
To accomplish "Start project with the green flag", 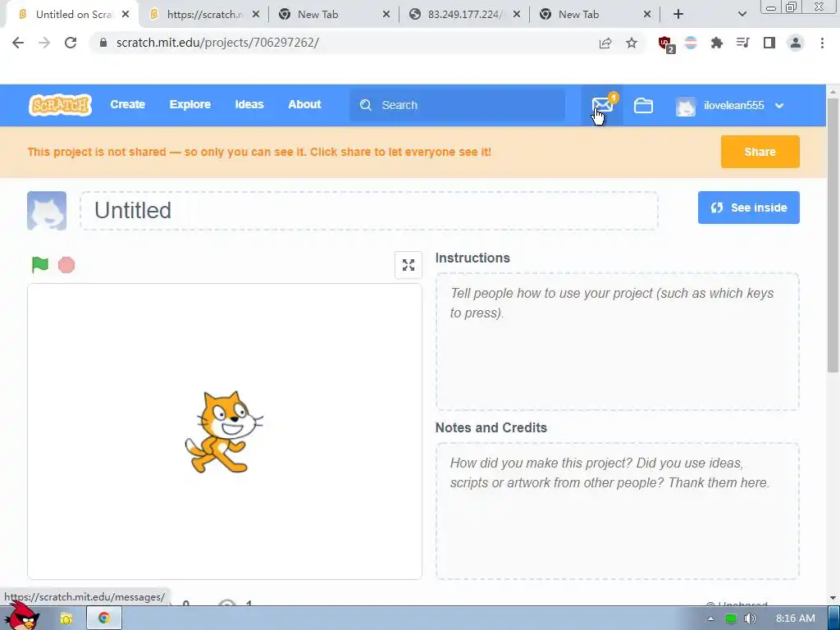I will (39, 265).
